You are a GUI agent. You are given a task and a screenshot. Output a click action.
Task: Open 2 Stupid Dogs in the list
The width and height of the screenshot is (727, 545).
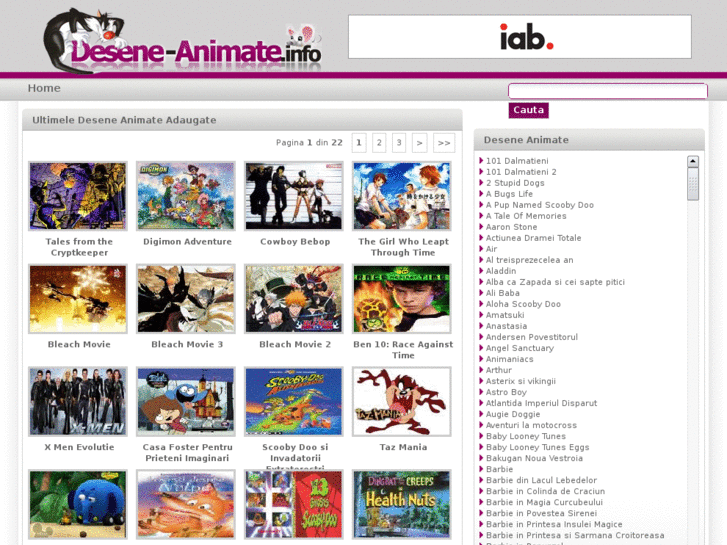point(515,183)
